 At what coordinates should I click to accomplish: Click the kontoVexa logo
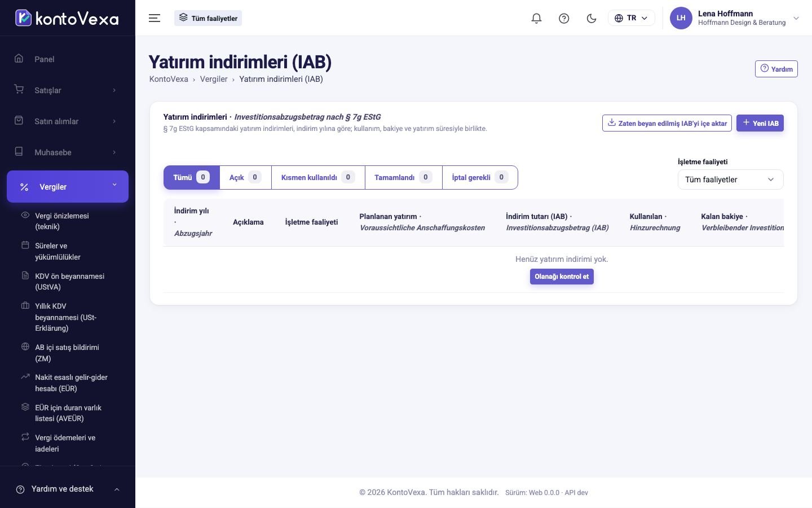(67, 18)
